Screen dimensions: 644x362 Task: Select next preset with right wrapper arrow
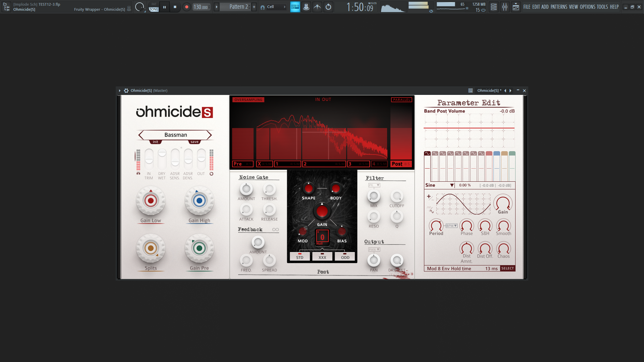511,90
